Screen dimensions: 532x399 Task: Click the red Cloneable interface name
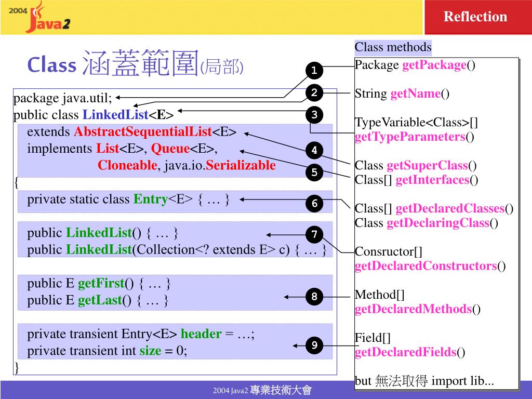coord(128,165)
